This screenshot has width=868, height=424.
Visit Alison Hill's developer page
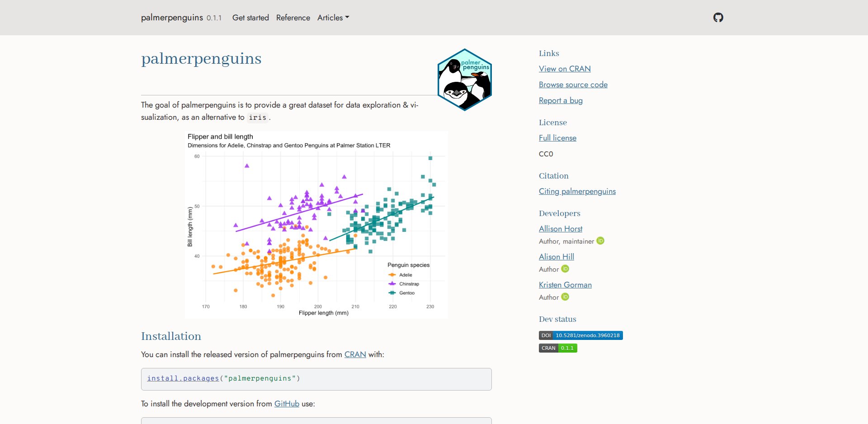click(557, 257)
